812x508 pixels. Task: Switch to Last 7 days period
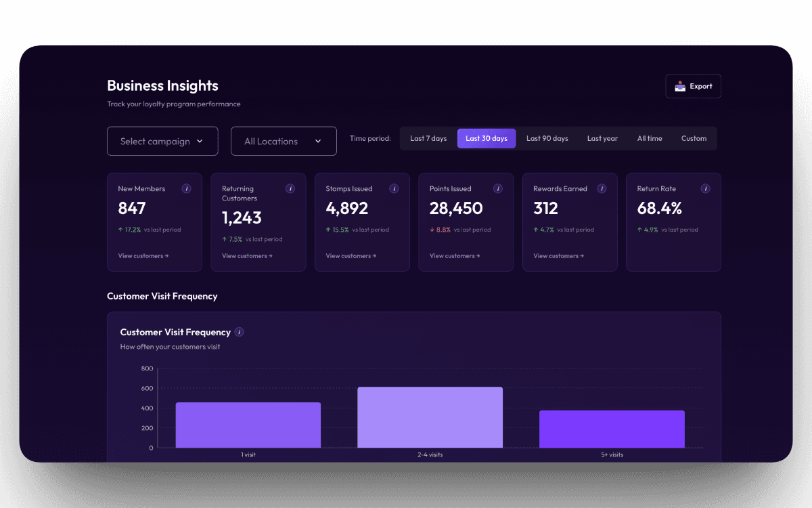(428, 138)
